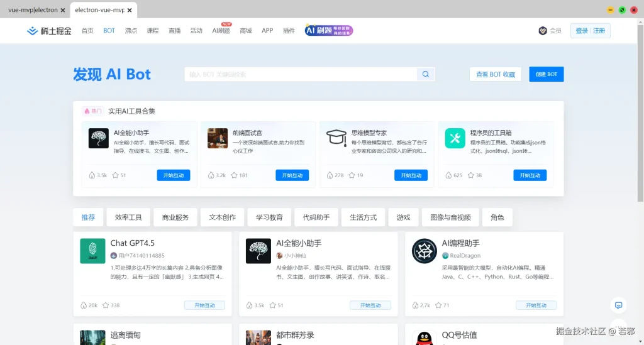
Task: Focus the BOT keyword search field
Action: [x=300, y=74]
